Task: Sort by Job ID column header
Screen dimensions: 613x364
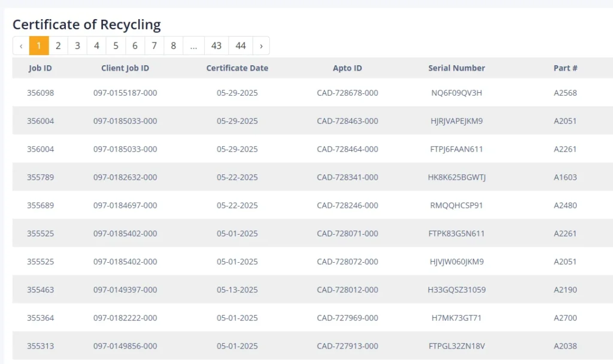Action: (40, 68)
